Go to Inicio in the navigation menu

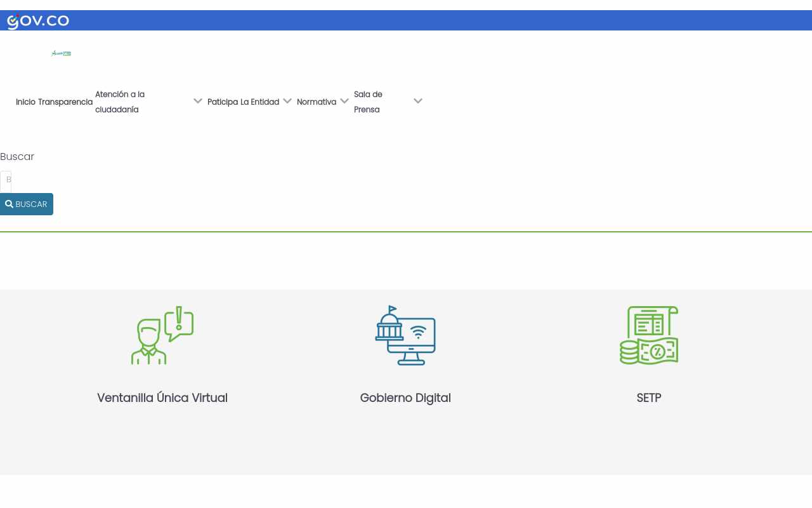26,102
